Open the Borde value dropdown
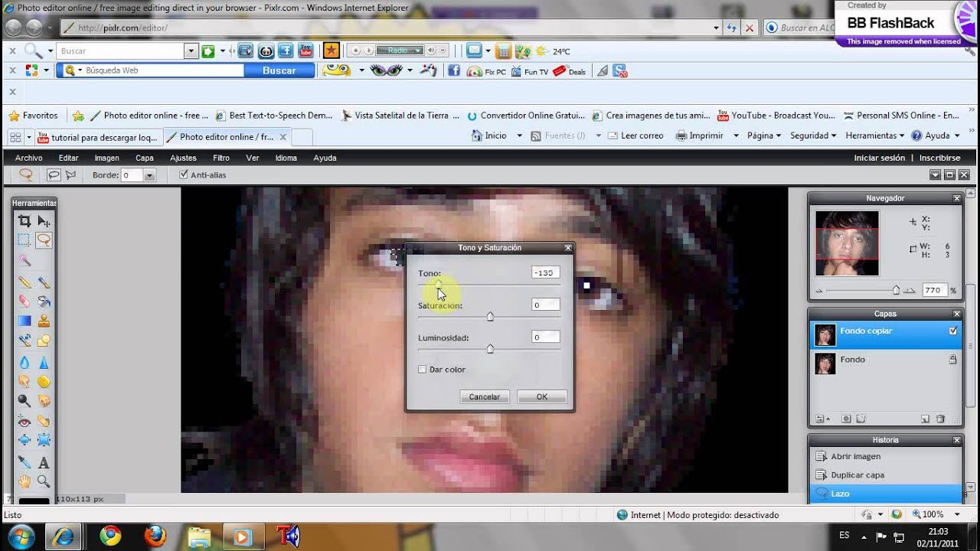The height and width of the screenshot is (551, 980). coord(150,175)
